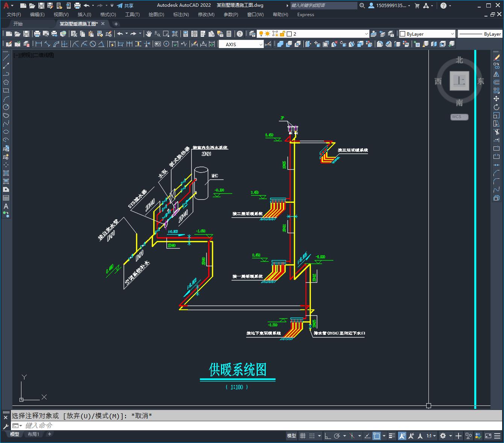Switch to the 开始 tab
This screenshot has width=504, height=443.
point(18,24)
